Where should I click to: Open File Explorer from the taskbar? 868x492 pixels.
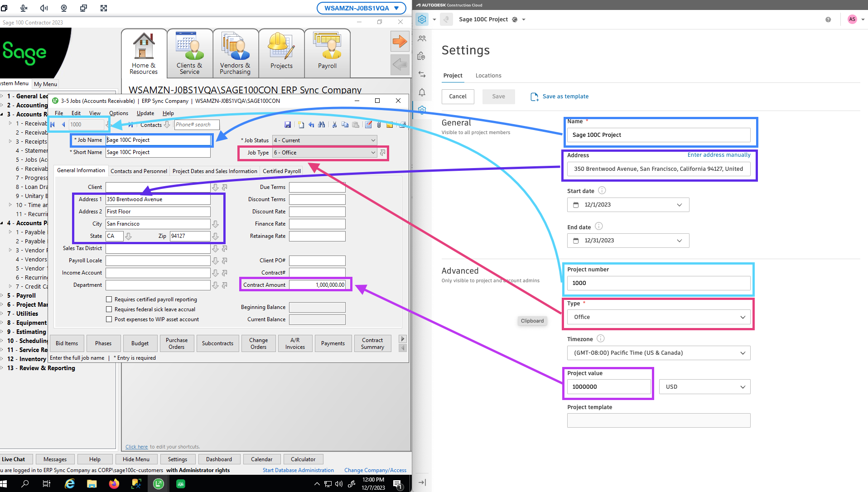click(x=92, y=484)
